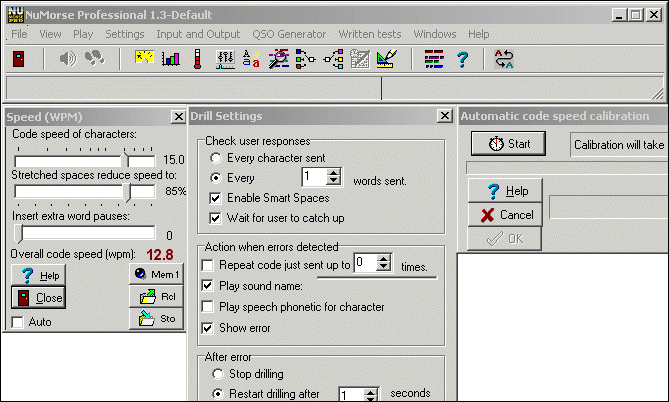
Task: Click the pencil and ruler toolbar icon
Action: pos(387,58)
